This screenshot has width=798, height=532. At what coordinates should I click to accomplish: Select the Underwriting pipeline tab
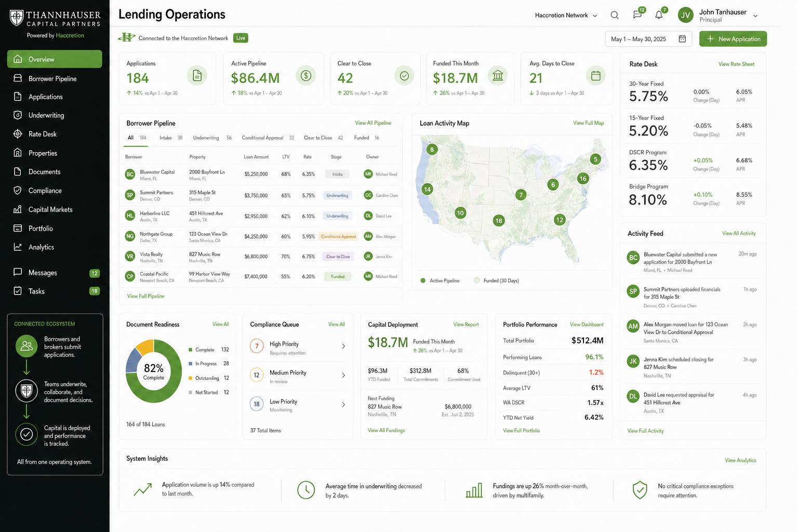click(212, 138)
